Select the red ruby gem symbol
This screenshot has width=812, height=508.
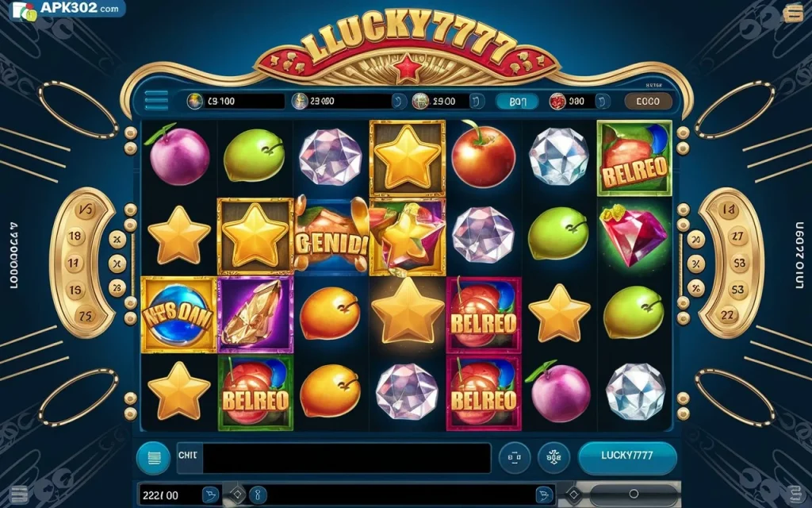coord(634,236)
